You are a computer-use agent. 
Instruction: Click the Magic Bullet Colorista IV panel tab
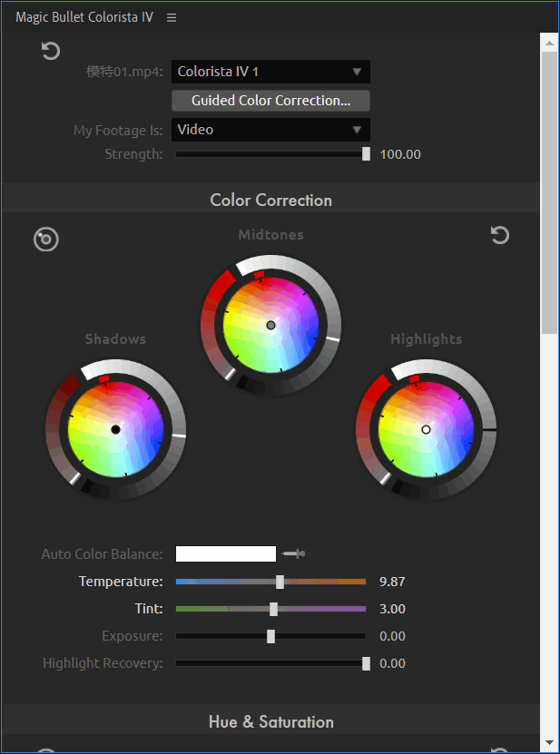(84, 17)
